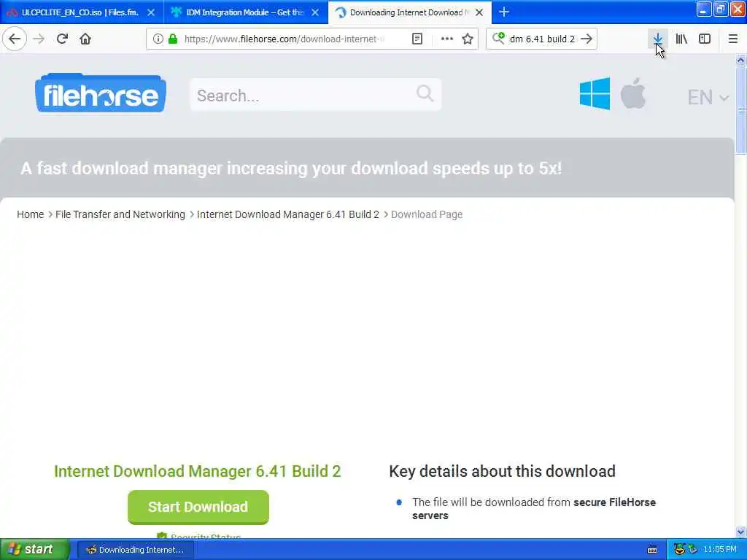The width and height of the screenshot is (747, 560).
Task: Close the Downloading Internet Download tab
Action: click(479, 12)
